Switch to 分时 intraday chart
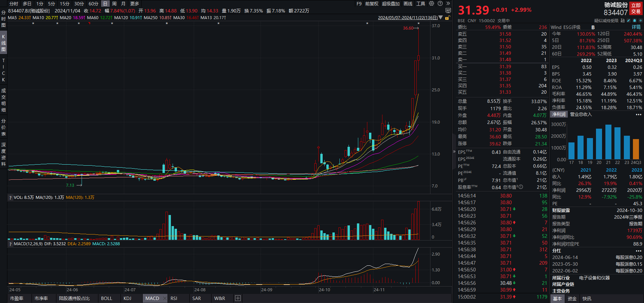Image resolution: width=644 pixels, height=303 pixels. tap(14, 4)
